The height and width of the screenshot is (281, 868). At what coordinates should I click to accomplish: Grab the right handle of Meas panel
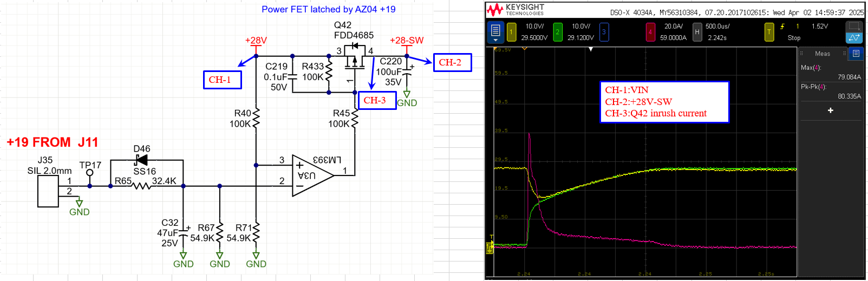[x=844, y=54]
